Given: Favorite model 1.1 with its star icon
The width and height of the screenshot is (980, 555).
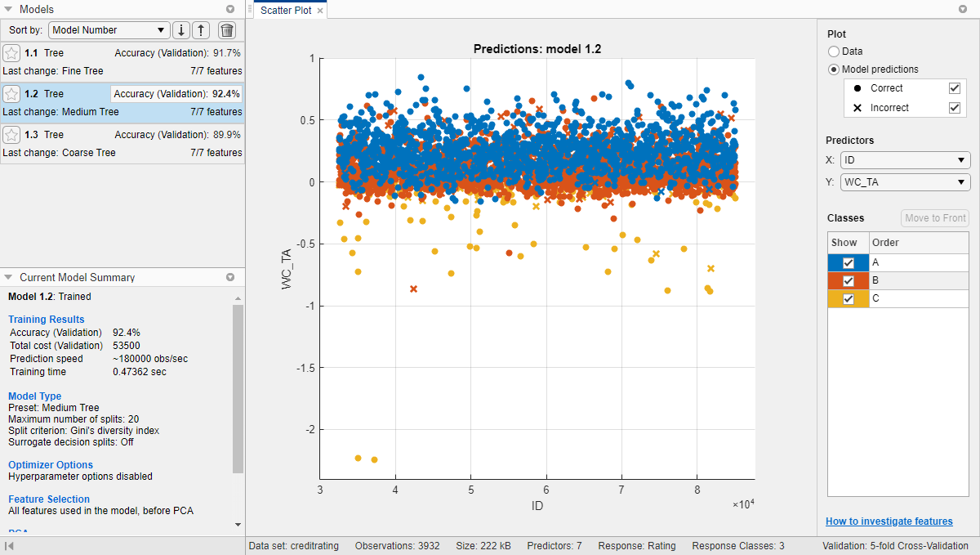Looking at the screenshot, I should [x=11, y=52].
